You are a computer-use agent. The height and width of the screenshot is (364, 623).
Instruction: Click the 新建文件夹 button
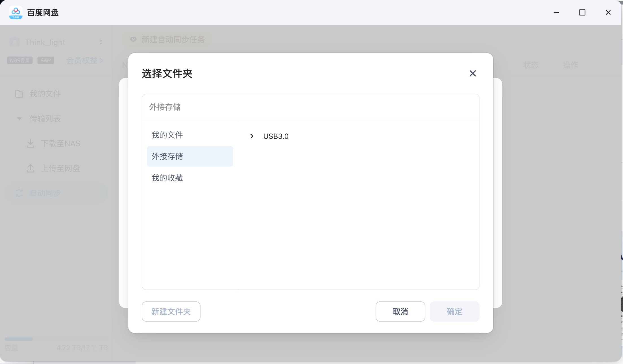pos(171,312)
